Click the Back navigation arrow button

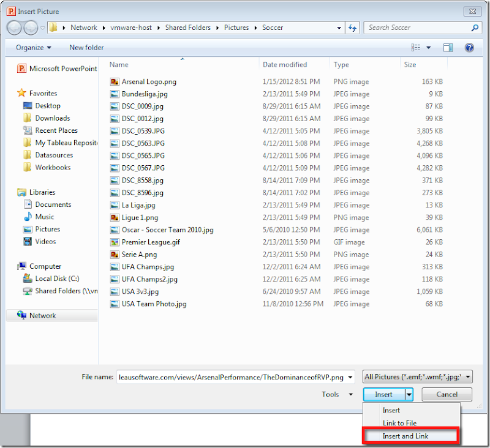14,28
